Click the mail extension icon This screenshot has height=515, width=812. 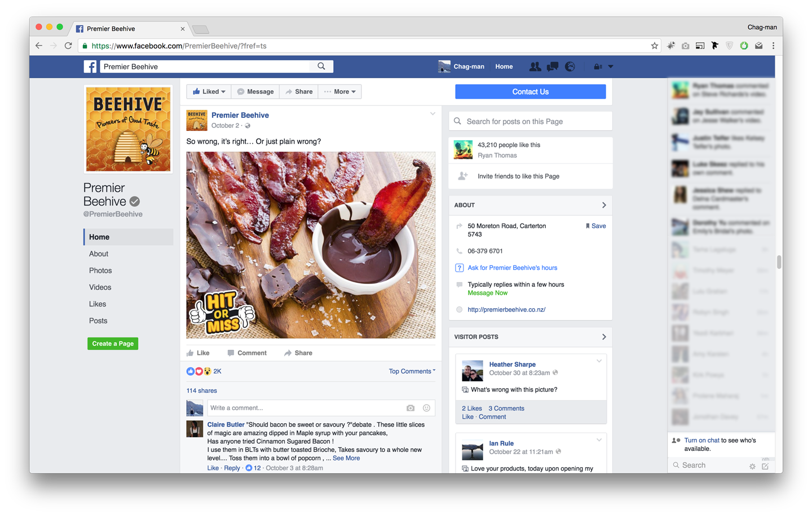pos(758,46)
